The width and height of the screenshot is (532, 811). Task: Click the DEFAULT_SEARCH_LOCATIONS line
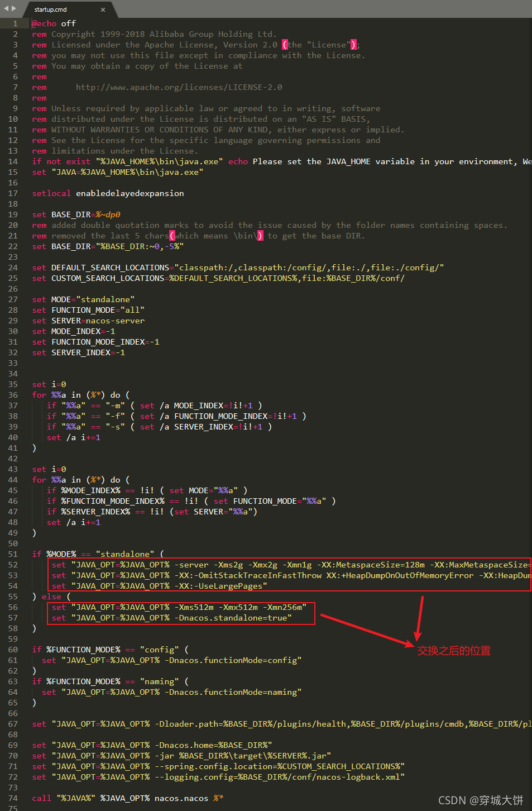point(238,268)
